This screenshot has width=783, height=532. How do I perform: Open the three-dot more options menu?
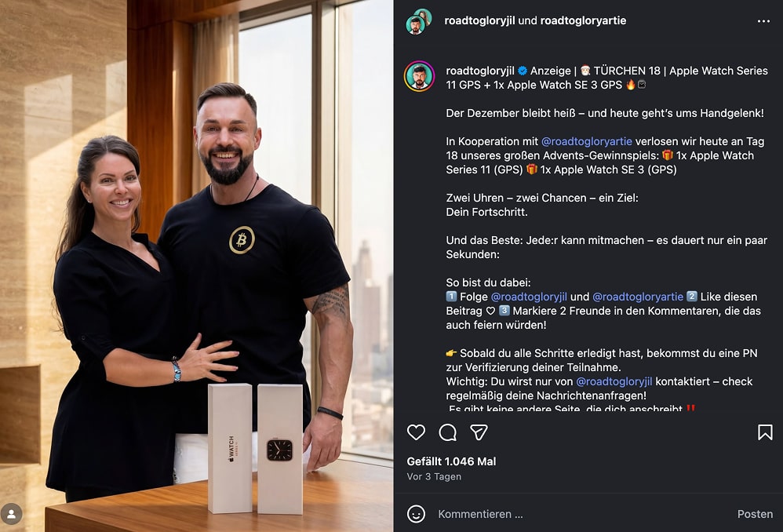click(x=763, y=21)
